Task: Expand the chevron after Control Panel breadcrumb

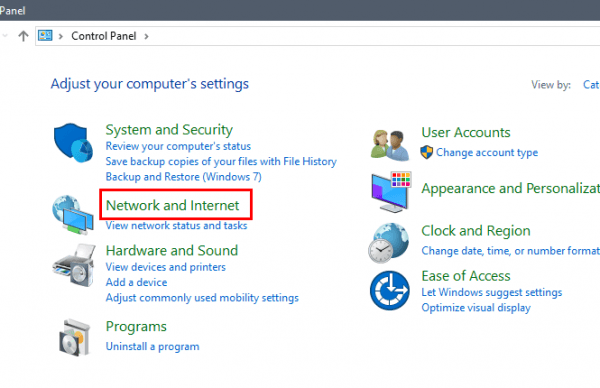Action: coord(147,36)
